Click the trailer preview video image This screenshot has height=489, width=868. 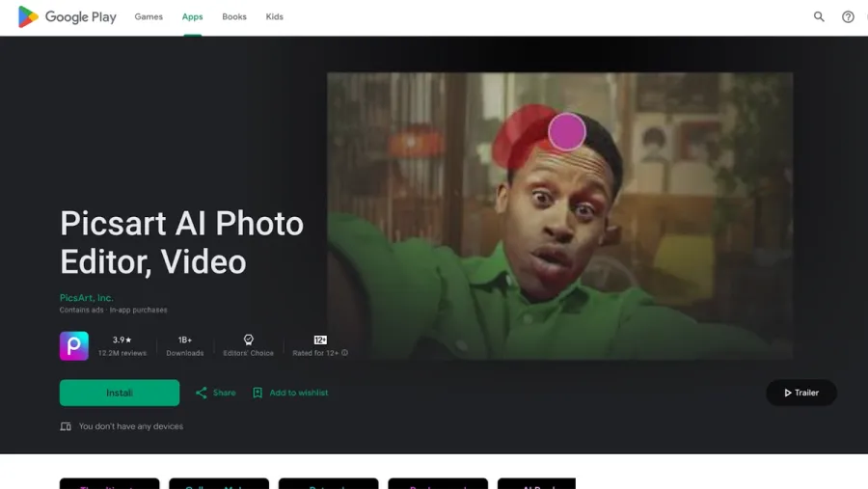coord(559,216)
